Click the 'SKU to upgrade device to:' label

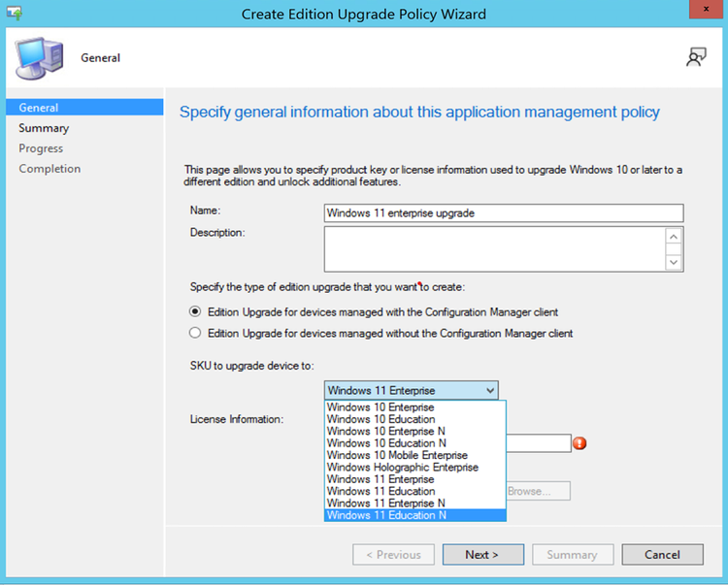[251, 366]
